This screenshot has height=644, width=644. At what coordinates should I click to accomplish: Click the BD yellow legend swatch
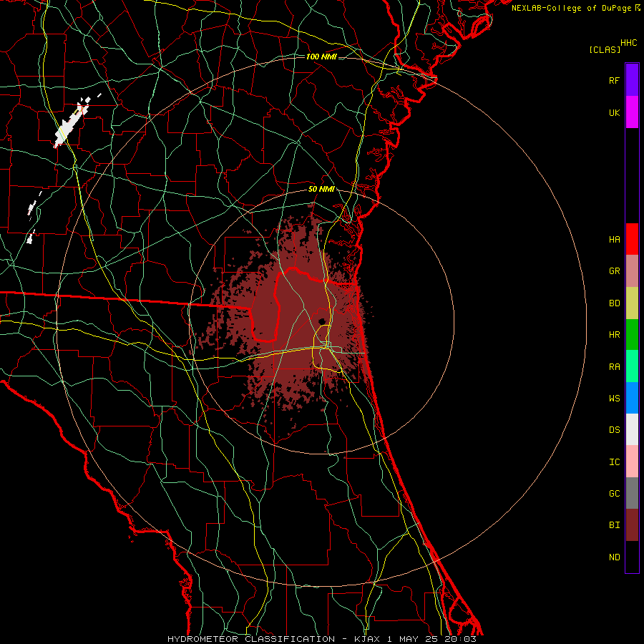pos(632,303)
